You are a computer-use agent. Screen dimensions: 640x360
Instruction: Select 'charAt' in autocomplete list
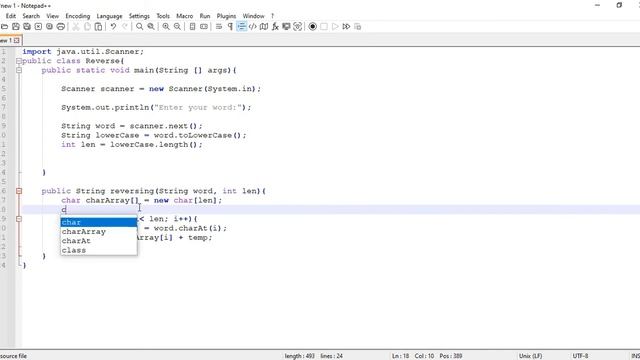coord(99,241)
